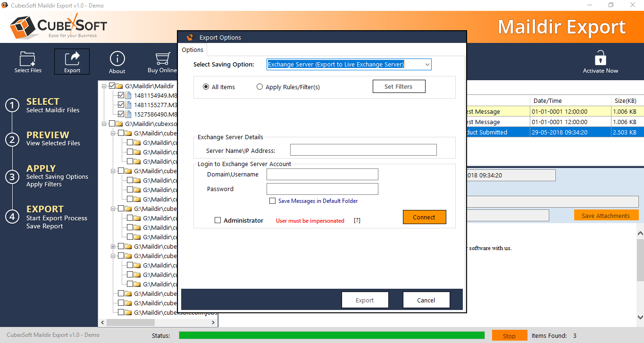Screen dimensions: 644x343
Task: Click the Server Name\IP Address field
Action: tap(363, 150)
